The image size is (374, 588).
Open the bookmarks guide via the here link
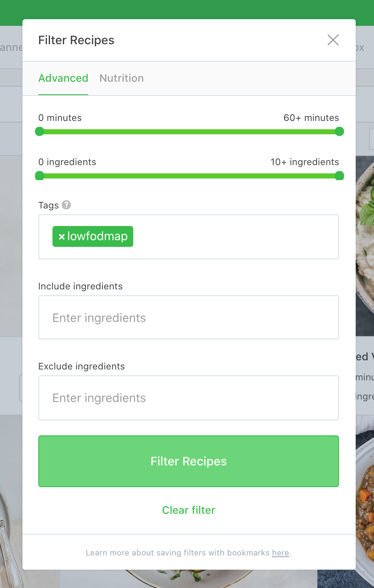point(280,553)
